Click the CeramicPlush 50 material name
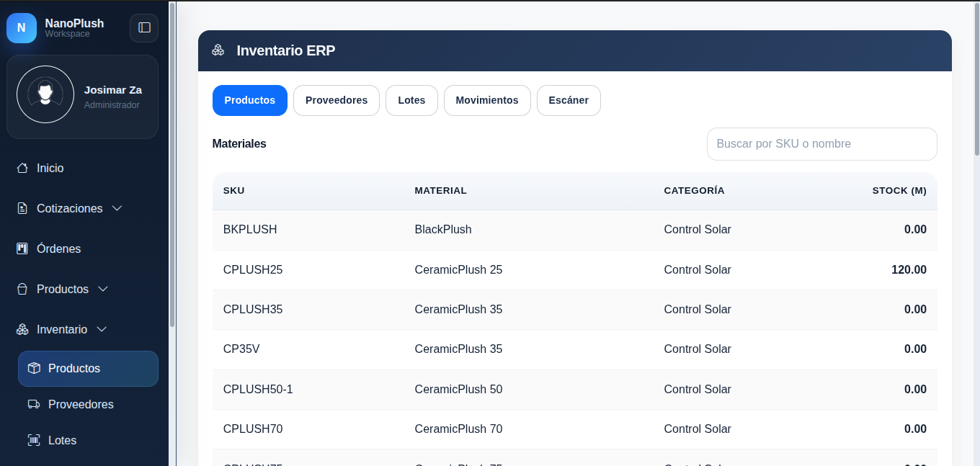This screenshot has height=466, width=980. pos(458,390)
